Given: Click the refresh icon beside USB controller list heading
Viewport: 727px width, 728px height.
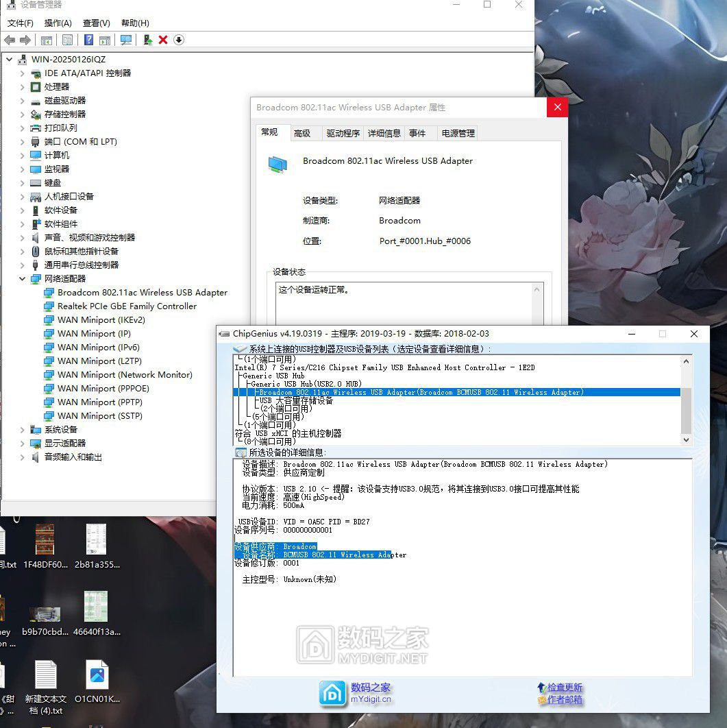Looking at the screenshot, I should [x=240, y=349].
